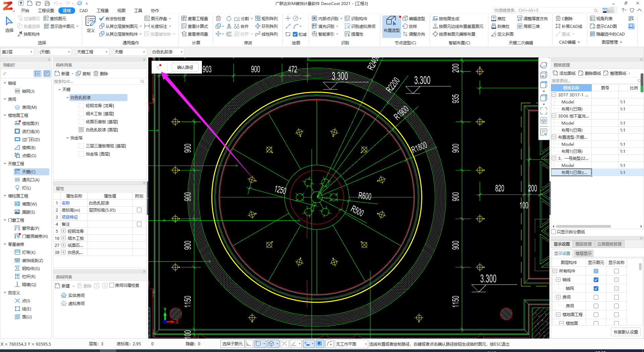Toggle the 扣减 checkbox
644x352 pixels.
(295, 34)
